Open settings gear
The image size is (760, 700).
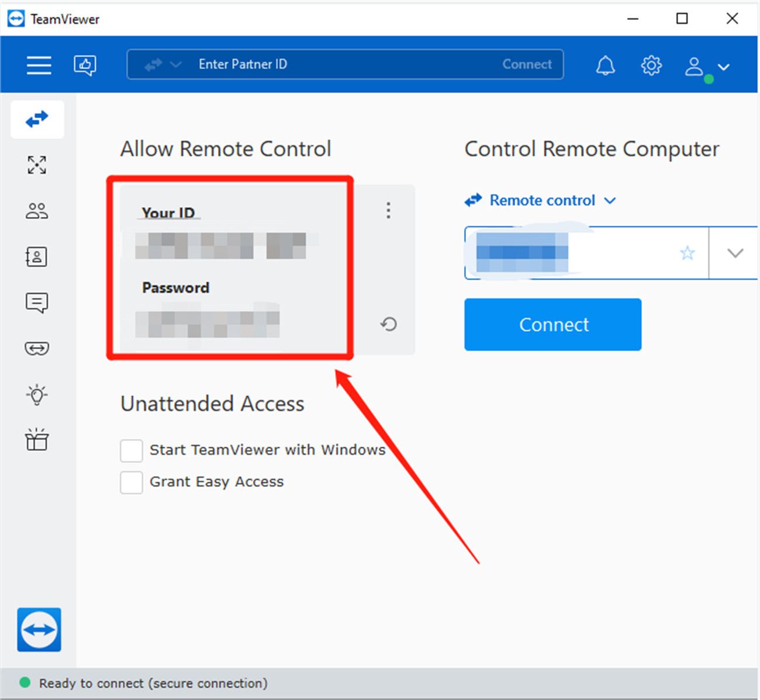(651, 65)
